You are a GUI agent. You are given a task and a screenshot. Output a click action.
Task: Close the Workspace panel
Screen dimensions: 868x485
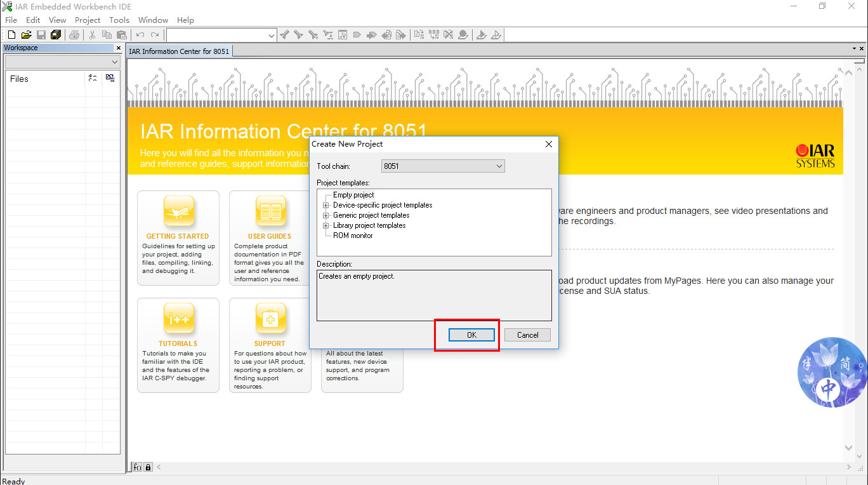tap(118, 48)
